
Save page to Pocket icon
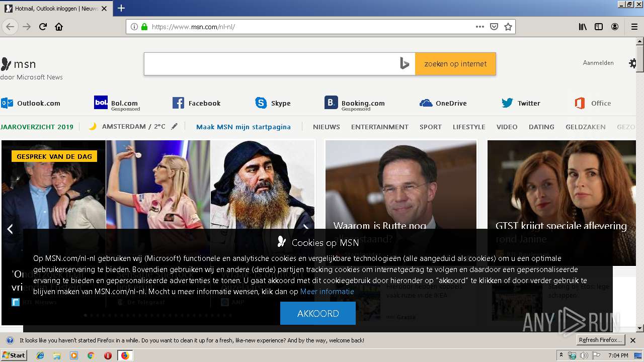click(494, 27)
